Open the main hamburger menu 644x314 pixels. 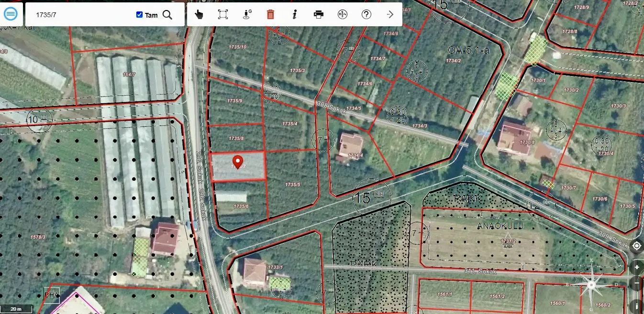11,14
